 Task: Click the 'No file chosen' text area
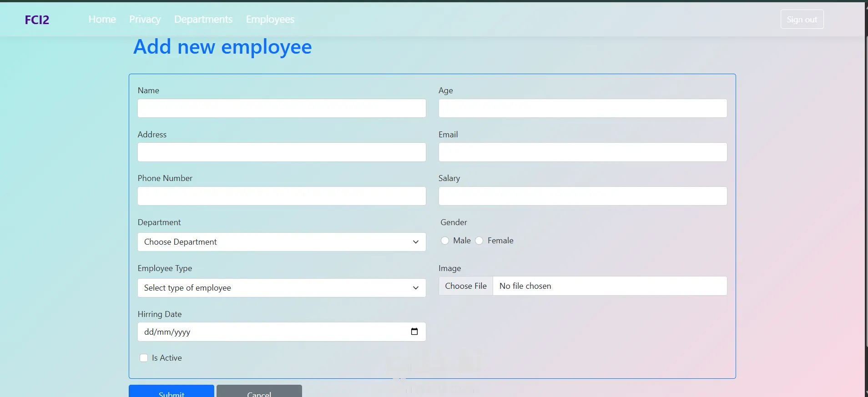tap(525, 286)
